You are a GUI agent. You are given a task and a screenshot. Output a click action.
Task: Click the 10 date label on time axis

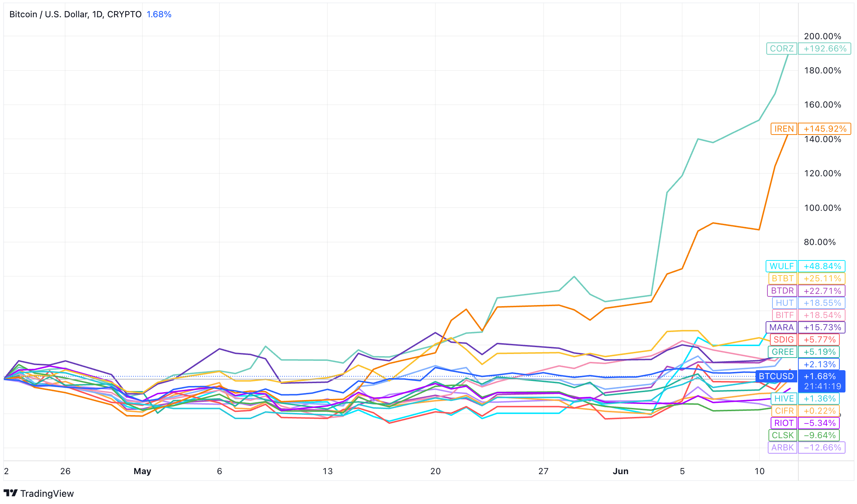coord(759,471)
